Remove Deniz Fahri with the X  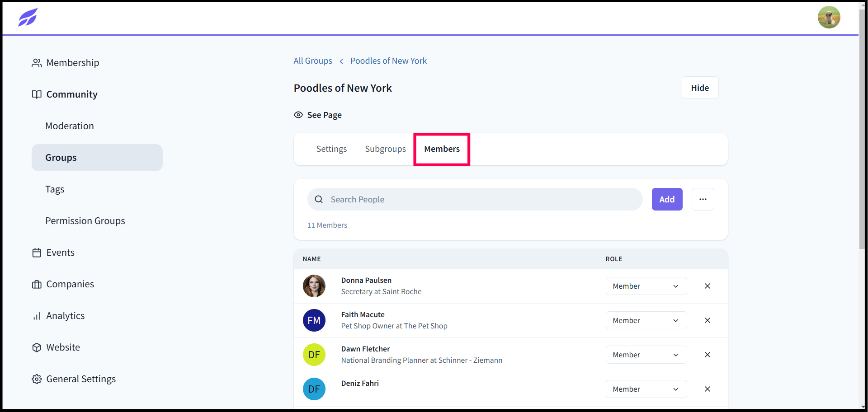[708, 389]
